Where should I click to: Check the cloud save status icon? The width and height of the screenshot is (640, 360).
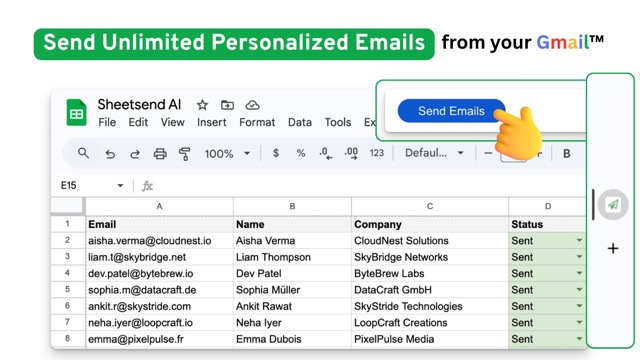click(x=252, y=105)
